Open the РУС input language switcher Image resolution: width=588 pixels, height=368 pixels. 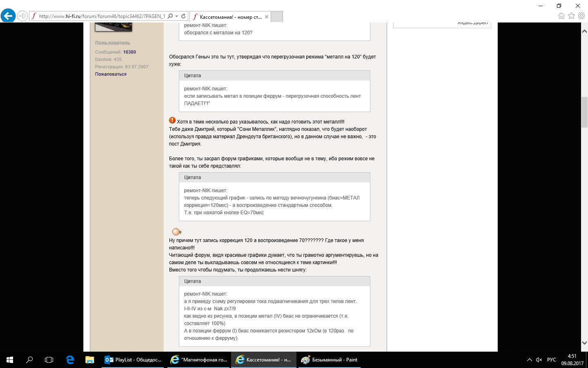click(551, 360)
